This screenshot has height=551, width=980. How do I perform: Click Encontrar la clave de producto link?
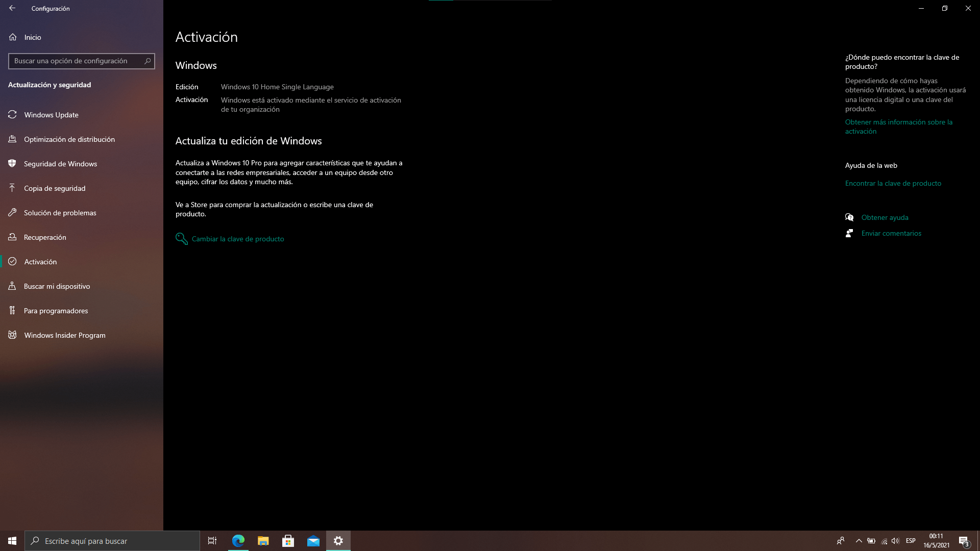[893, 183]
